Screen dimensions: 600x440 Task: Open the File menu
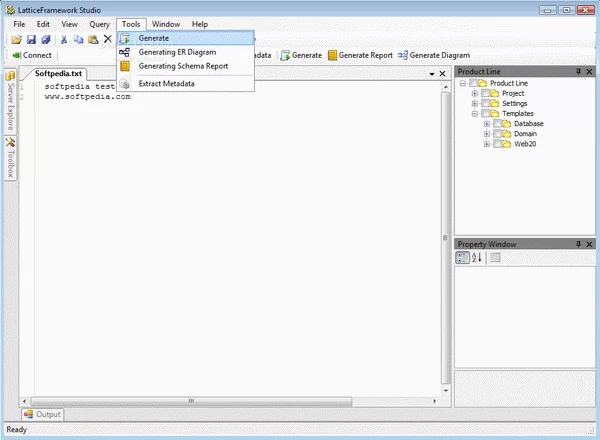pos(19,24)
